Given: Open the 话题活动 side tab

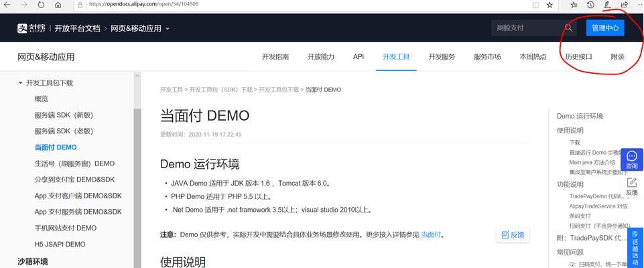Looking at the screenshot, I should [635, 249].
